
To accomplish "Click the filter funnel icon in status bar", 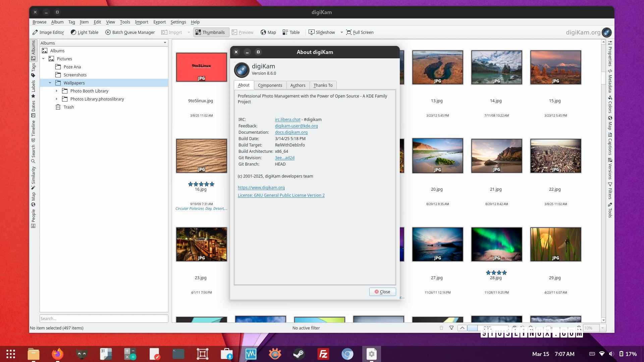I will pos(451,328).
